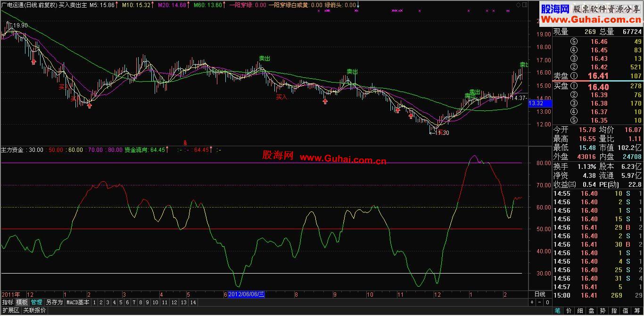Viewport: 644px width, 316px height.
Task: Click the split-window square icon at chart top-right
Action: 525,4
